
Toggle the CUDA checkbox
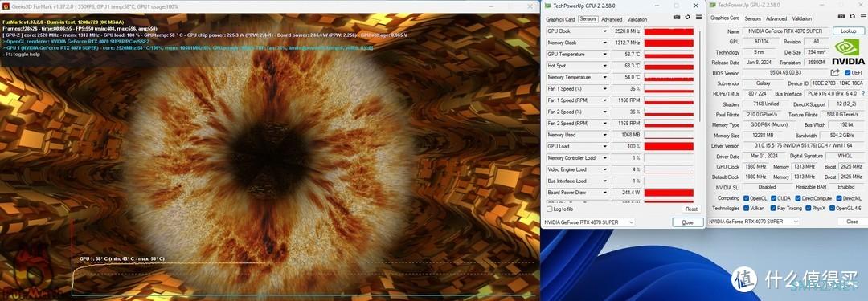click(773, 198)
